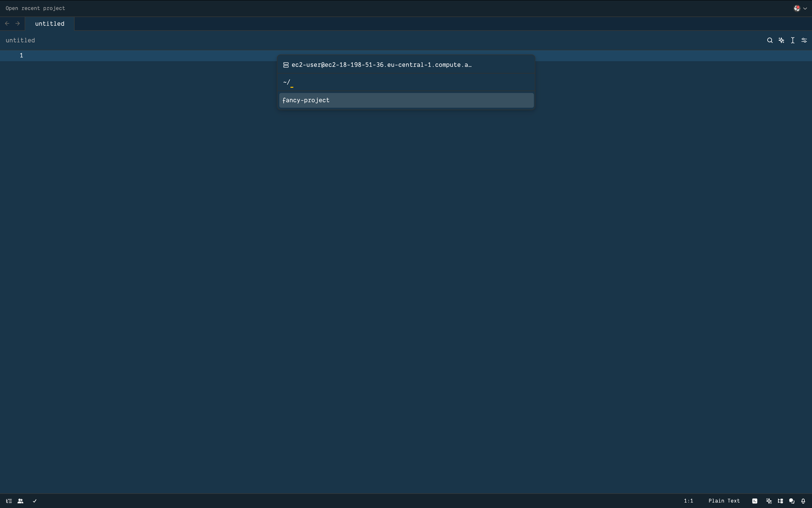Image resolution: width=812 pixels, height=508 pixels.
Task: Open the notifications bell icon
Action: pyautogui.click(x=803, y=501)
